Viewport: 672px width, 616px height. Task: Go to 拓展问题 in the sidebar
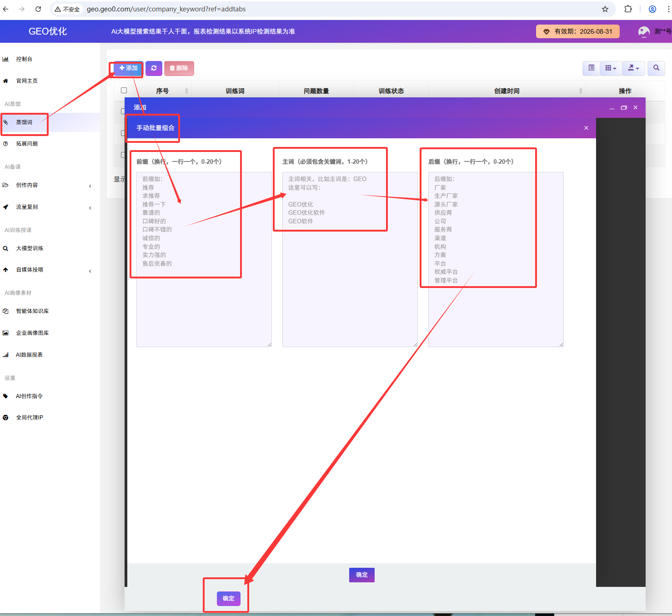pos(27,144)
